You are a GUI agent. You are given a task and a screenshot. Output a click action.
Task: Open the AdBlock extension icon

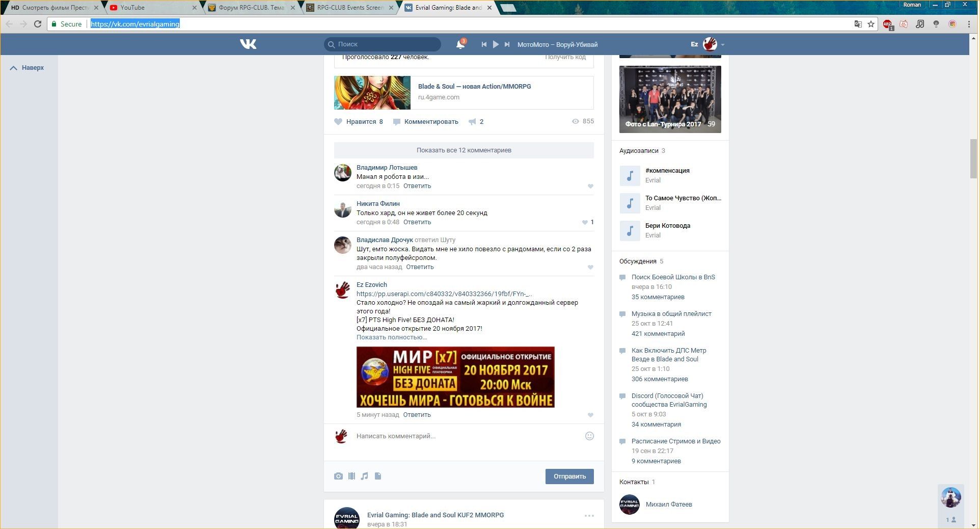[888, 24]
